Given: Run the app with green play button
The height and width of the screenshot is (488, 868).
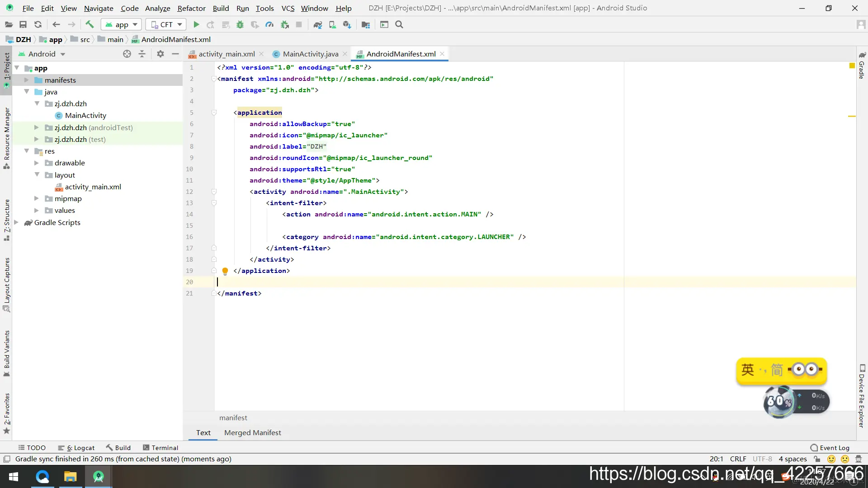Looking at the screenshot, I should (x=196, y=25).
